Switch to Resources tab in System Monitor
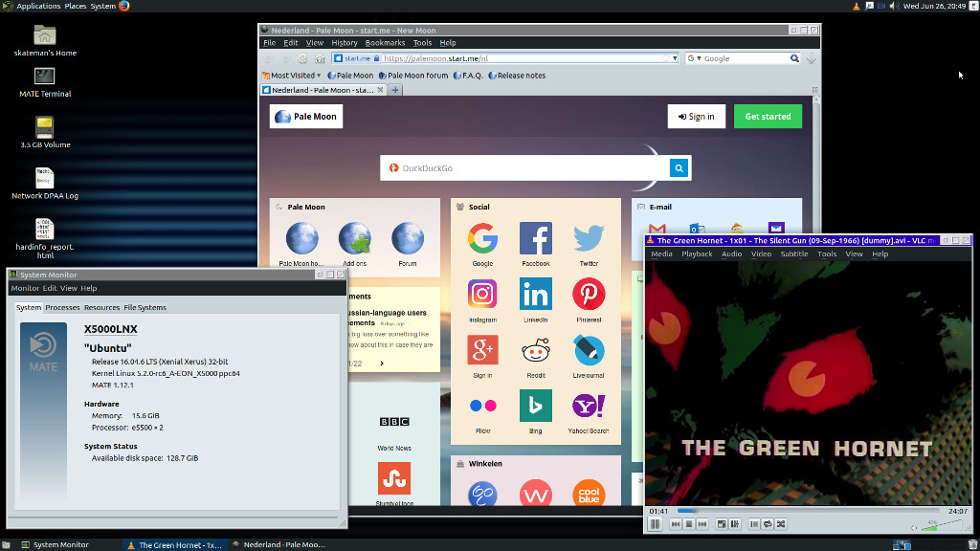Image resolution: width=980 pixels, height=551 pixels. (101, 307)
